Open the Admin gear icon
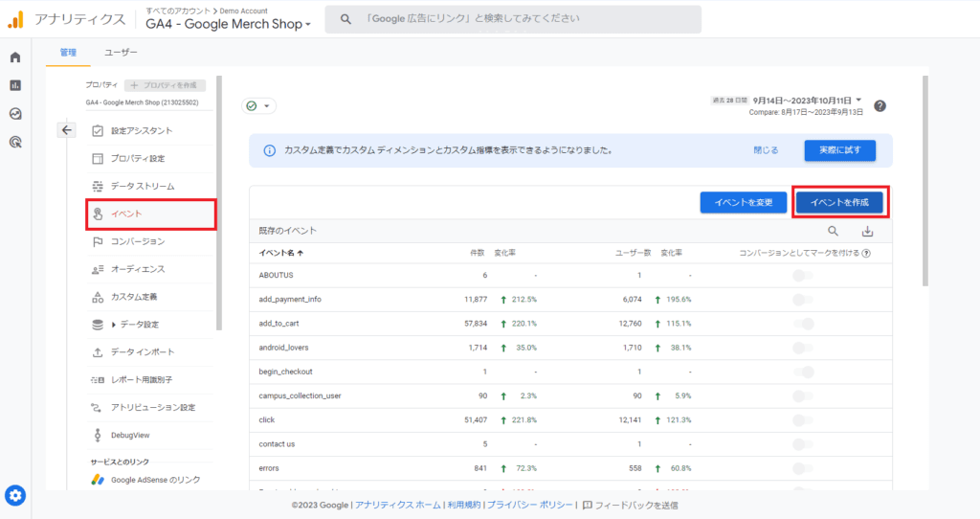The width and height of the screenshot is (980, 519). pyautogui.click(x=15, y=496)
